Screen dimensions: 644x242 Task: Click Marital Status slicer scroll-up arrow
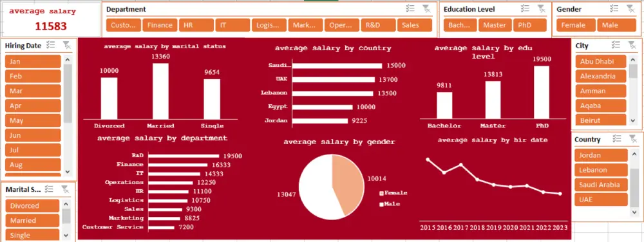point(66,204)
